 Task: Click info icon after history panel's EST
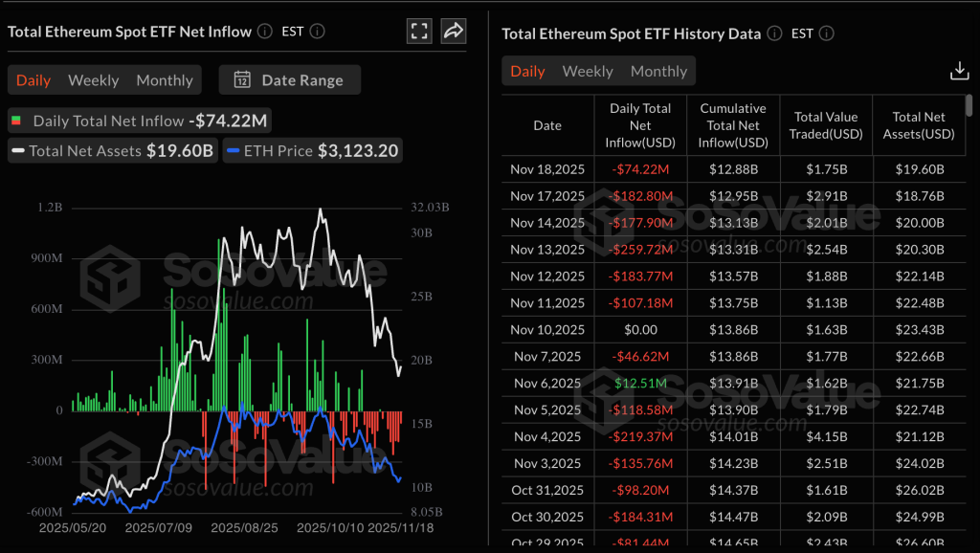click(827, 33)
